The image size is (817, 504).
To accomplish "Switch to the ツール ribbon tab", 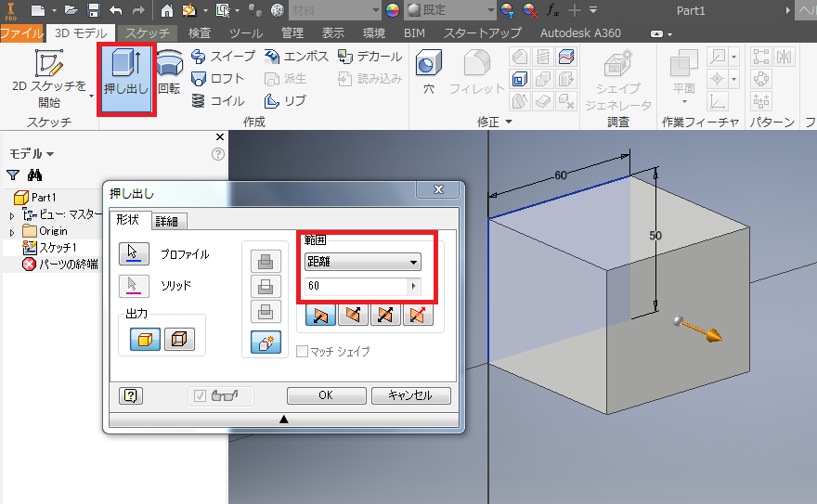I will (246, 33).
